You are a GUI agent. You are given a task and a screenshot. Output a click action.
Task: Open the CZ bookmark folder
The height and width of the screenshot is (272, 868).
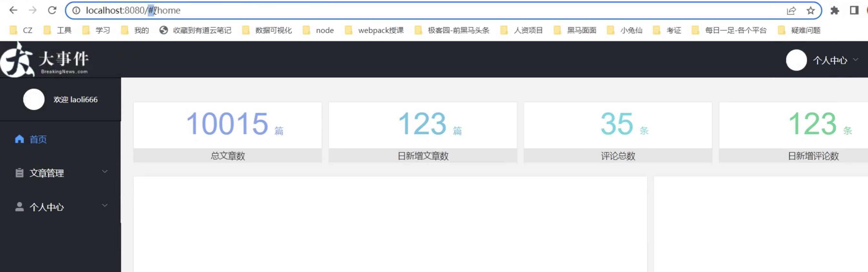click(x=21, y=30)
